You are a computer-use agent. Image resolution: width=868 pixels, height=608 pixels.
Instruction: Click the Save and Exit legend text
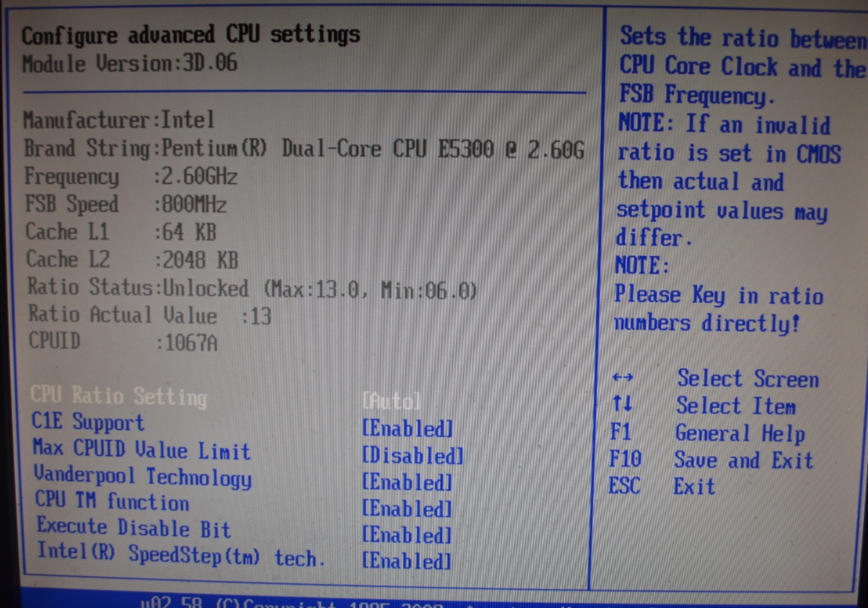743,460
